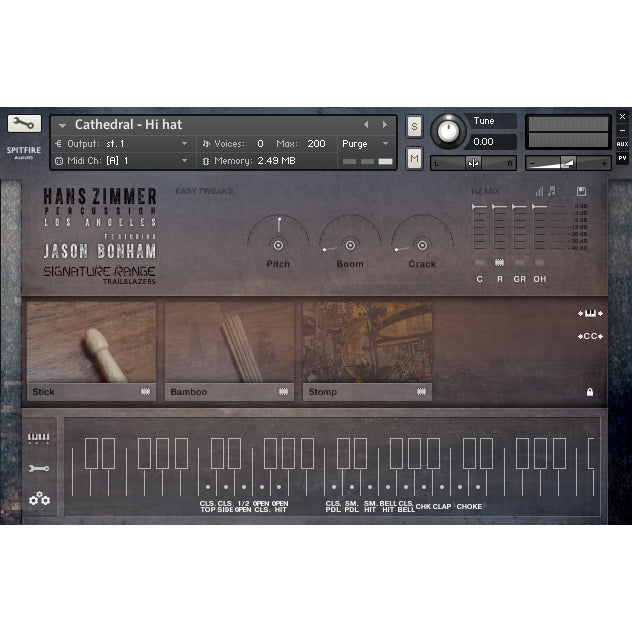Mute the instrument with the M button

tap(414, 158)
